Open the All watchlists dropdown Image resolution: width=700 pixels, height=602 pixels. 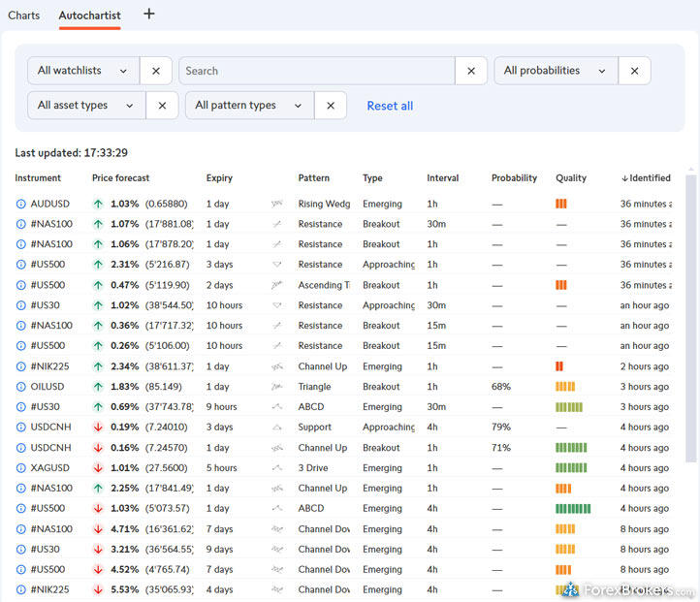tap(83, 71)
